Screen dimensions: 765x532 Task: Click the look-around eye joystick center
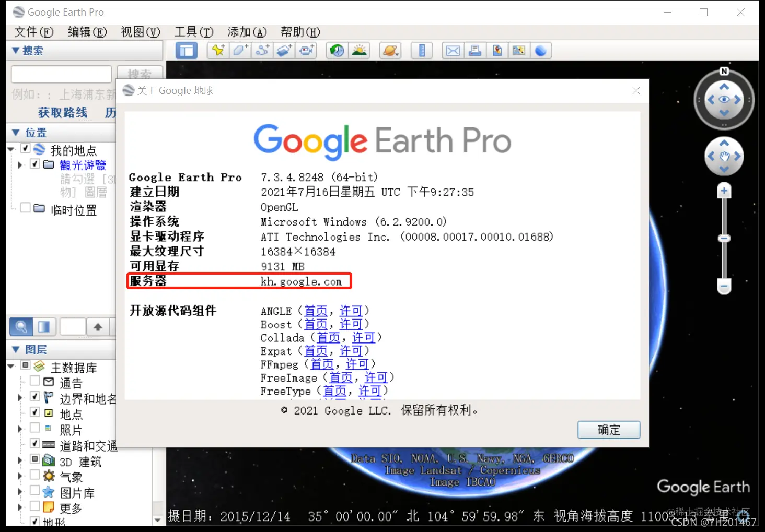724,99
